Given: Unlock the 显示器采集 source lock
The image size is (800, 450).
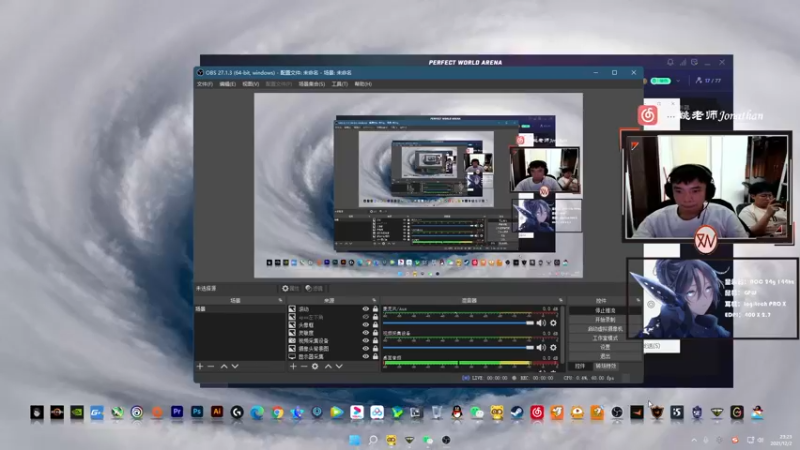Looking at the screenshot, I should click(376, 357).
